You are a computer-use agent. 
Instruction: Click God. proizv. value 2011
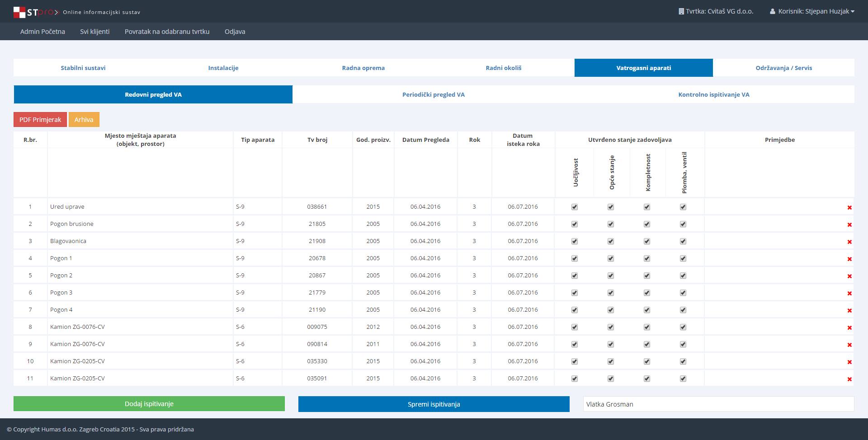point(373,344)
